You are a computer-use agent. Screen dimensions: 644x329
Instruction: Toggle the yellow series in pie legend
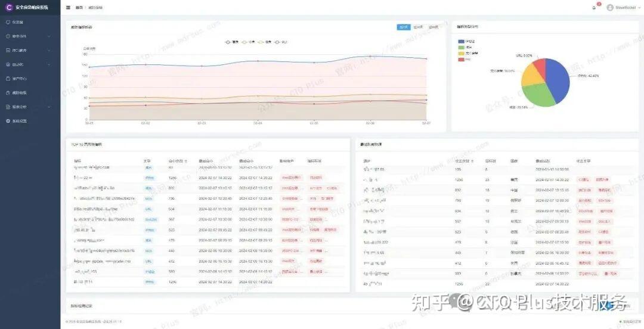(468, 53)
